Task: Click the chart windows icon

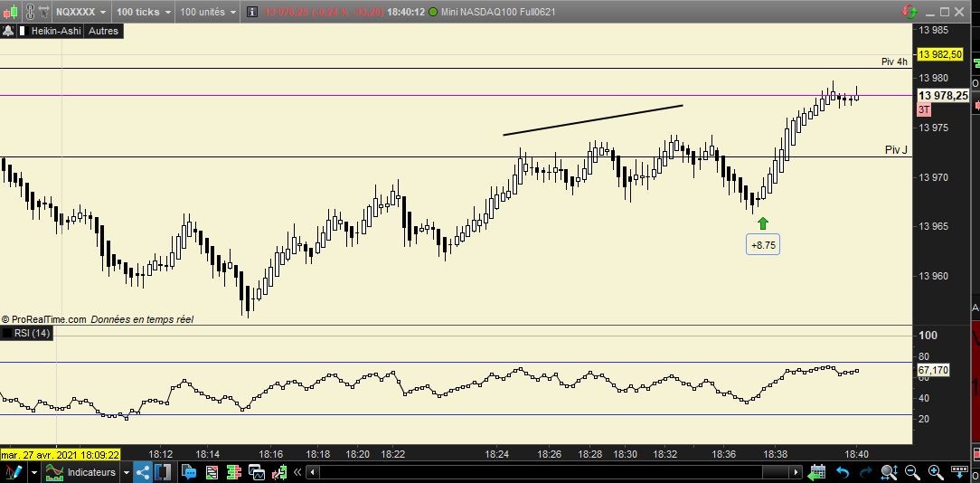Action: (x=257, y=472)
